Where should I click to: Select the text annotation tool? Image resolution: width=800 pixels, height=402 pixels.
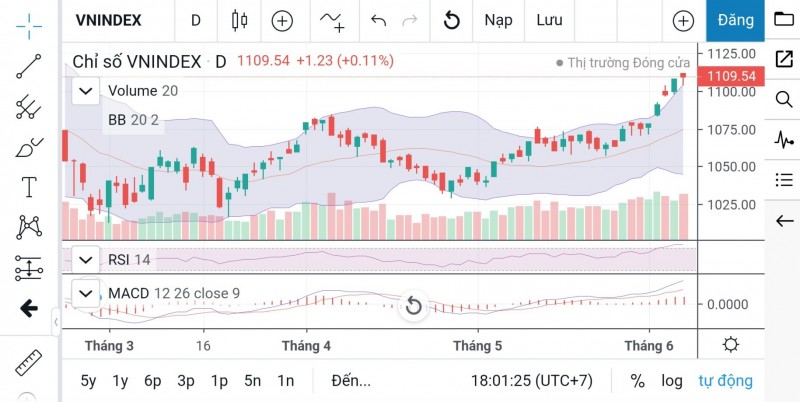28,187
